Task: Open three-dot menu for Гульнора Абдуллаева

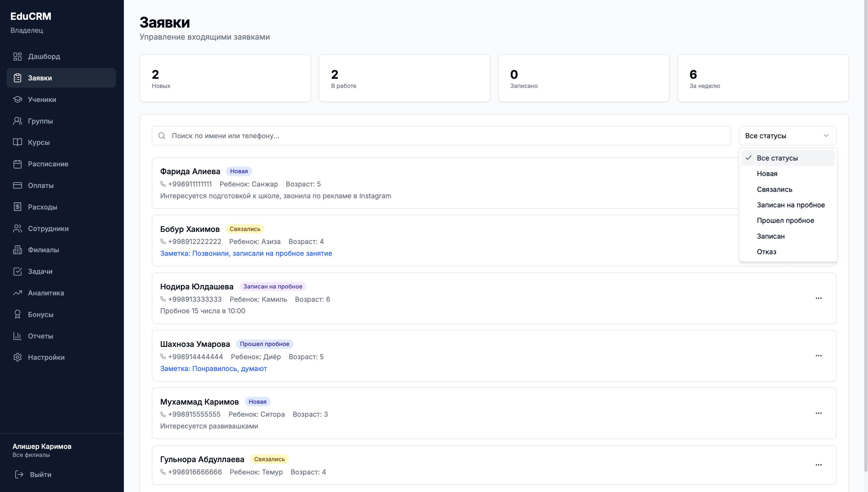Action: click(818, 465)
